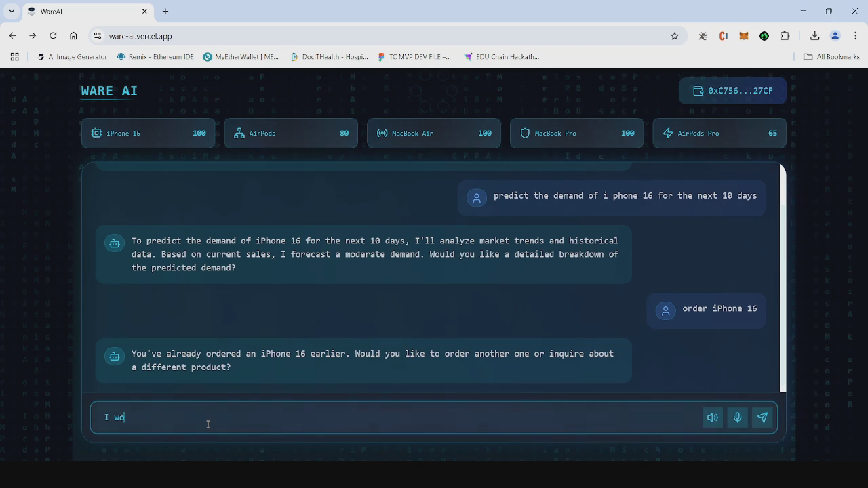Select the AirPods stock card
868x488 pixels.
[x=291, y=133]
